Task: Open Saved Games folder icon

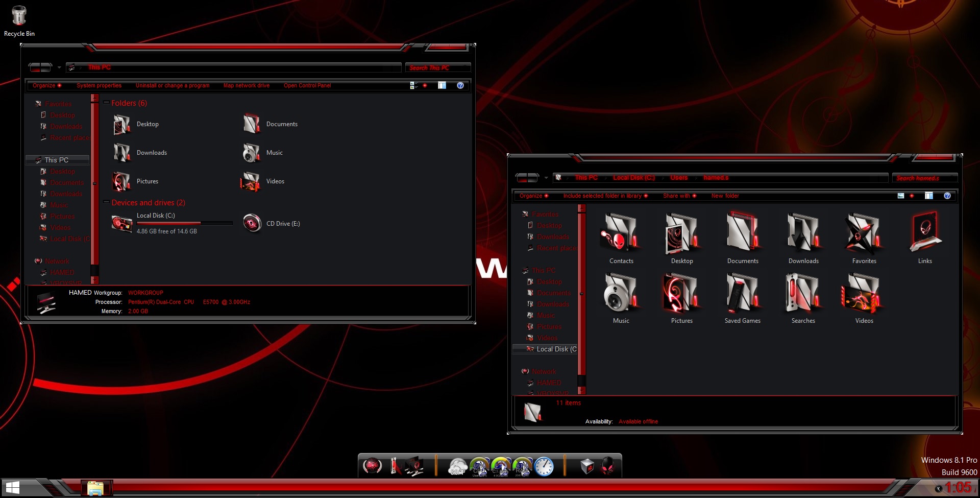Action: [x=742, y=293]
